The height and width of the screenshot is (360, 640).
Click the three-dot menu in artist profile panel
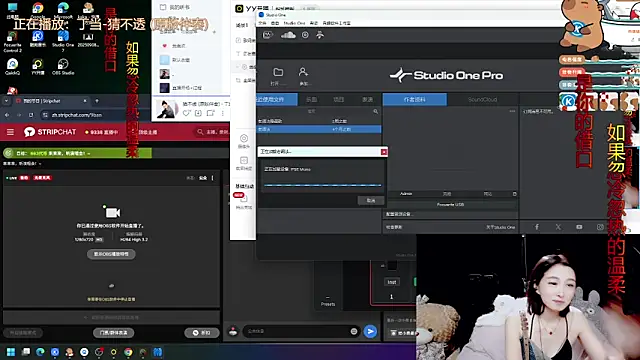[x=512, y=111]
